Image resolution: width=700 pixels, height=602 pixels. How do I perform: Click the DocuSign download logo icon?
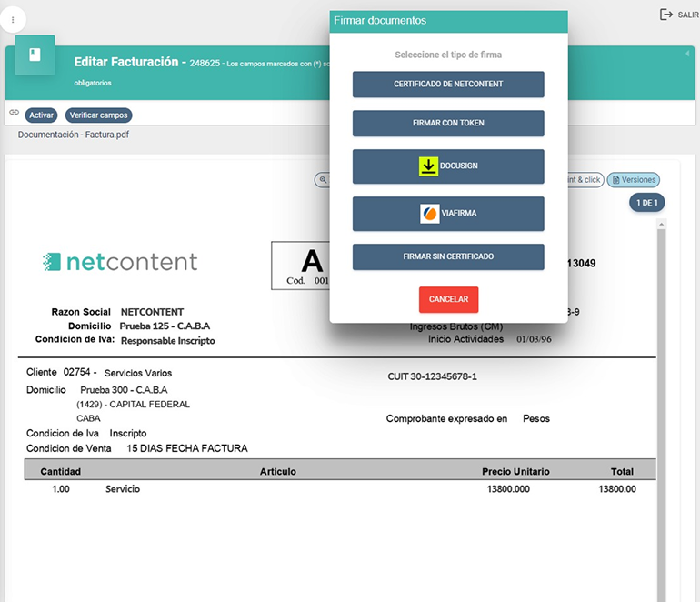[429, 166]
